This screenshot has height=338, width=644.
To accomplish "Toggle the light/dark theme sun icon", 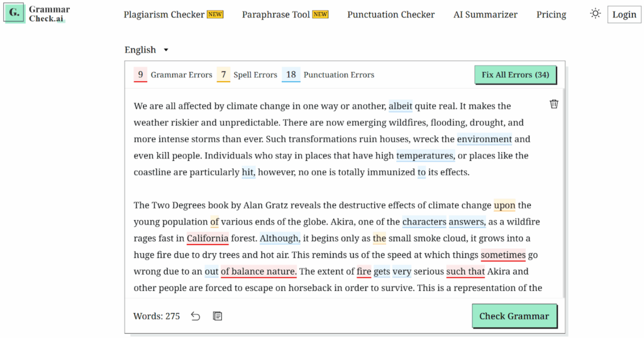I will (595, 14).
